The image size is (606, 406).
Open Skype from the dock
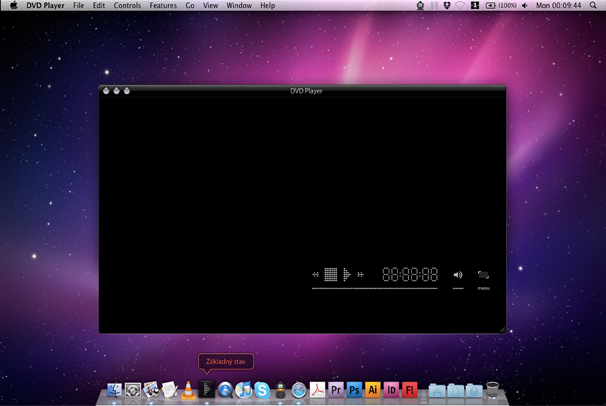click(262, 391)
